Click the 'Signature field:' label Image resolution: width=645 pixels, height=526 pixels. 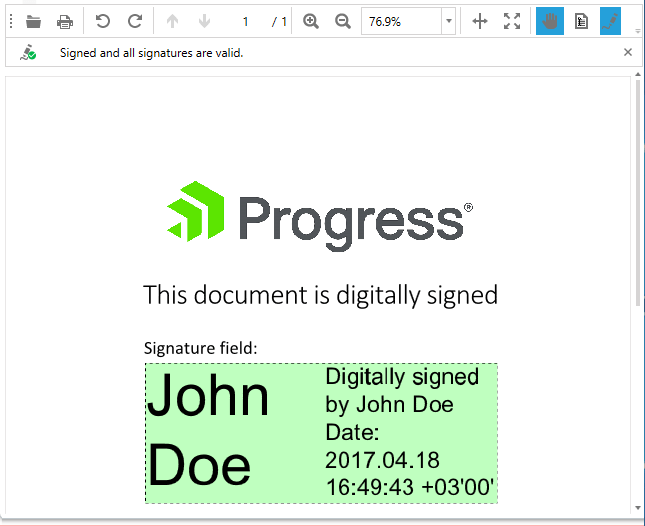[x=200, y=349]
